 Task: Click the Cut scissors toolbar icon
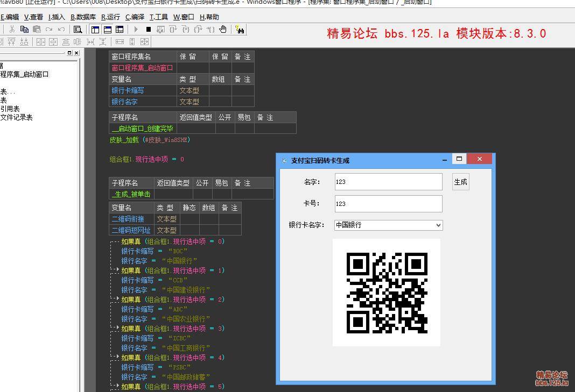point(12,30)
